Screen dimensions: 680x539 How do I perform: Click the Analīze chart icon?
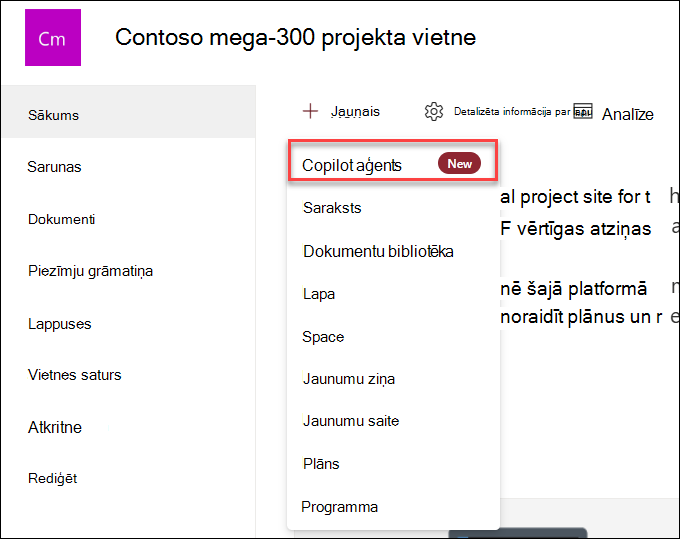(x=583, y=111)
